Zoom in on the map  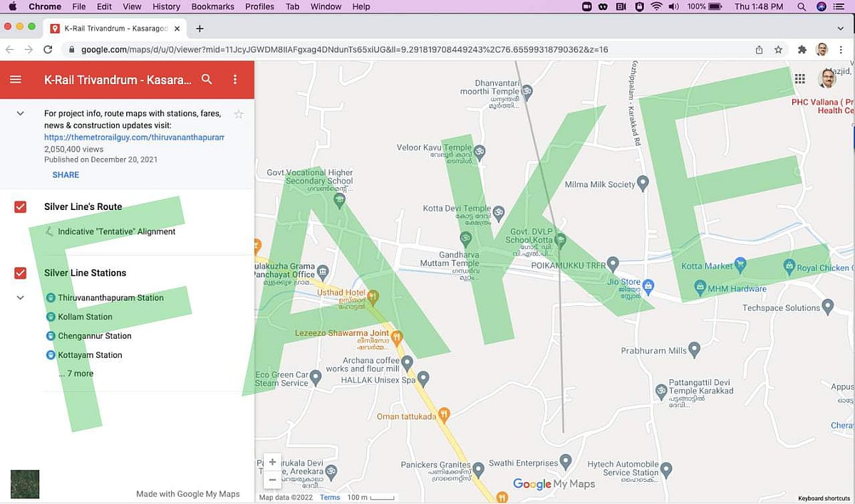pyautogui.click(x=272, y=462)
